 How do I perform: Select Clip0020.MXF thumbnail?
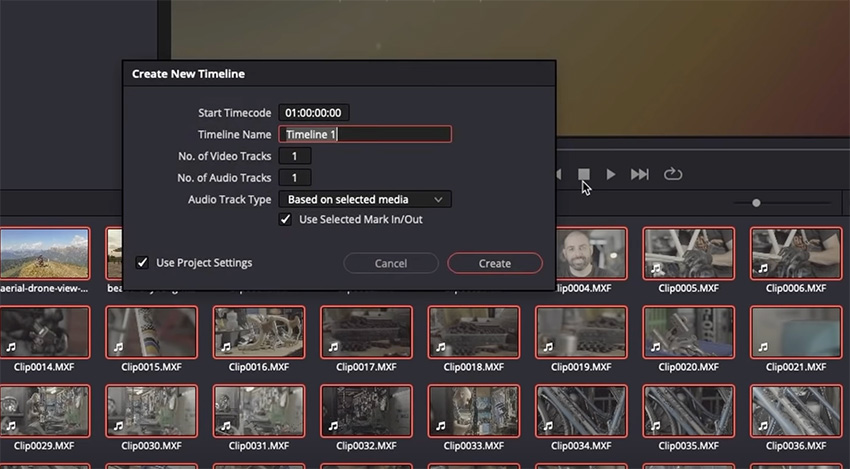(688, 332)
